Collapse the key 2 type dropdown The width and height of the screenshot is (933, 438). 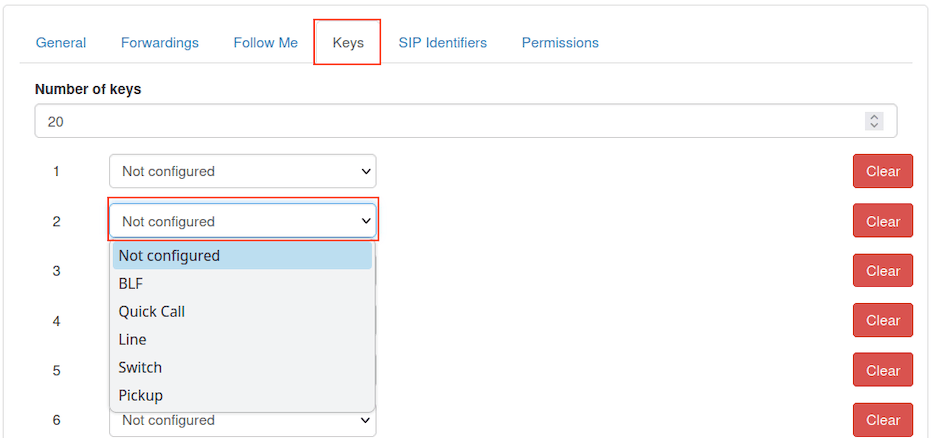[x=242, y=221]
